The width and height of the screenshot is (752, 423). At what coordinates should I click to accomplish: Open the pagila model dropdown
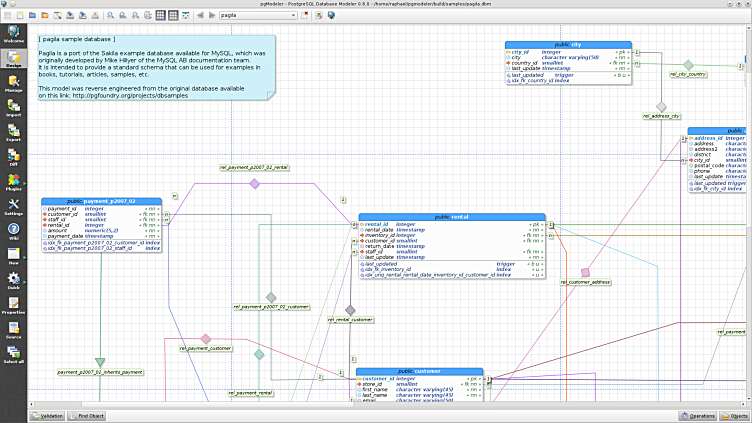click(x=257, y=16)
